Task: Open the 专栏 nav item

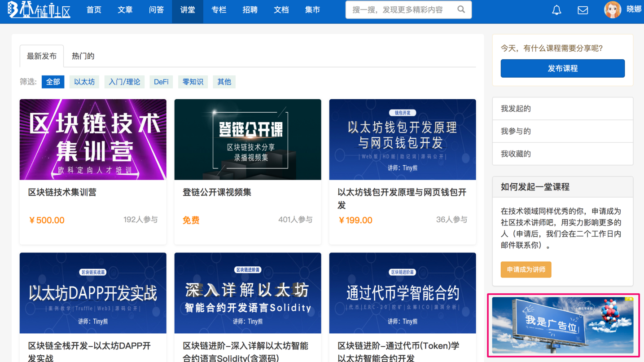Action: pyautogui.click(x=219, y=10)
